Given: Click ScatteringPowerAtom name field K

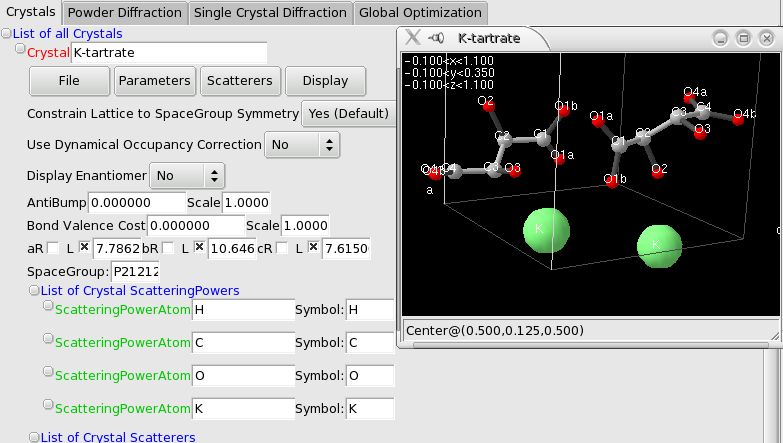Looking at the screenshot, I should pos(243,409).
